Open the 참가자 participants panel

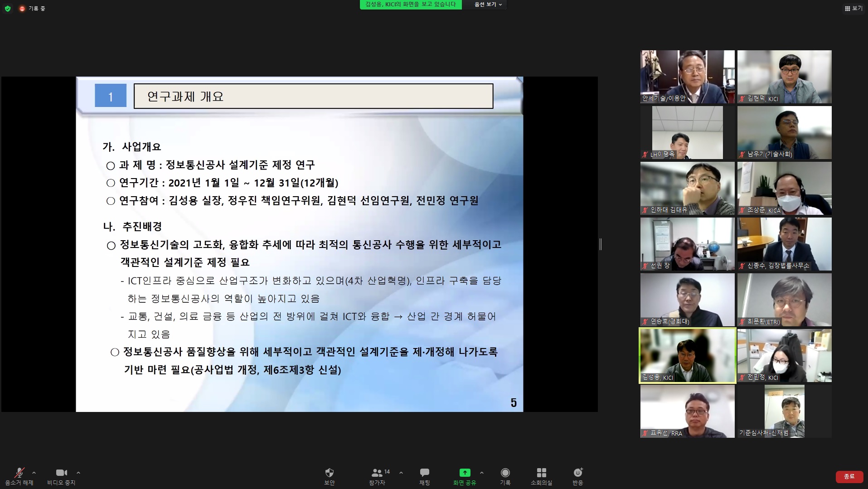click(377, 476)
